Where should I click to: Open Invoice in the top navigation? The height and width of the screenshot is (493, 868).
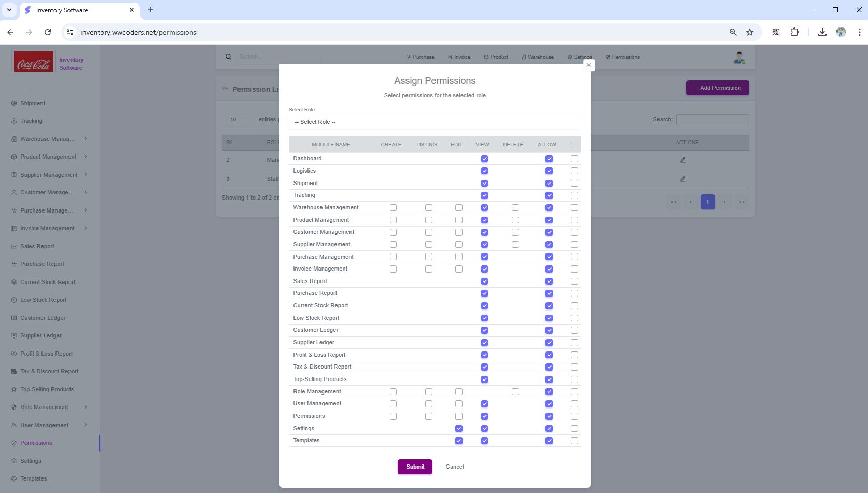[x=459, y=57]
